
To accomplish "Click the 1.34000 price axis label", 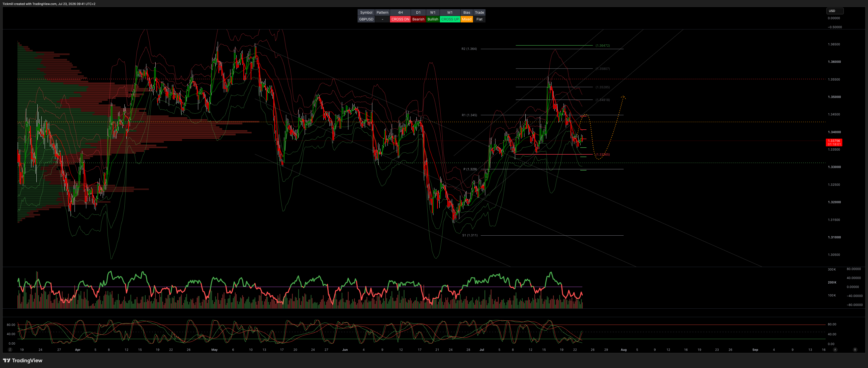I will click(834, 132).
